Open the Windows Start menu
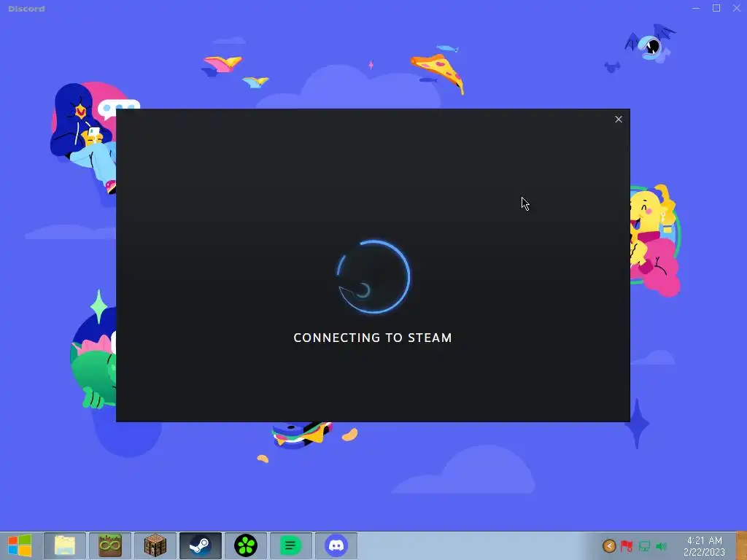747x560 pixels. [20, 545]
